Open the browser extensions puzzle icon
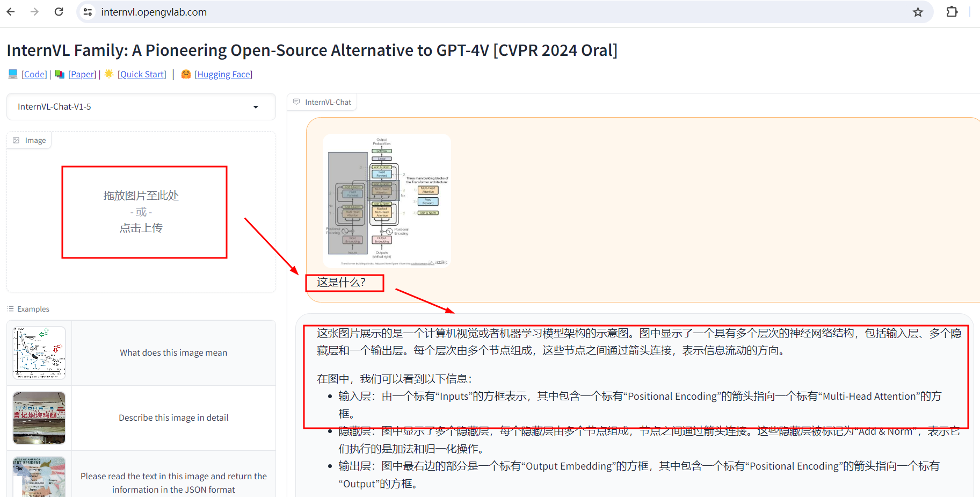The width and height of the screenshot is (980, 497). pyautogui.click(x=952, y=11)
